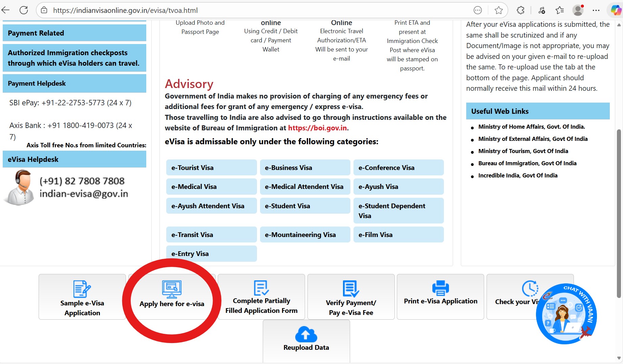Add this page to favorites star
Image resolution: width=623 pixels, height=364 pixels.
498,10
